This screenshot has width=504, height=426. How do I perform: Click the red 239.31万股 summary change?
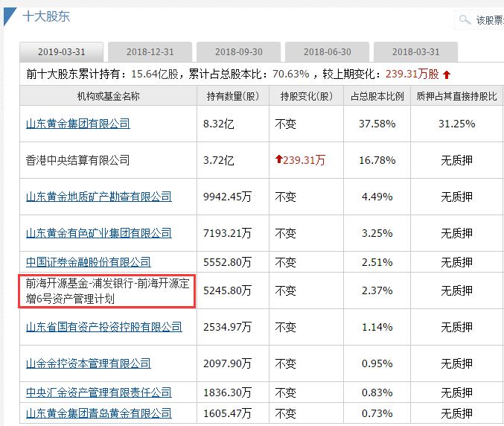click(x=412, y=74)
